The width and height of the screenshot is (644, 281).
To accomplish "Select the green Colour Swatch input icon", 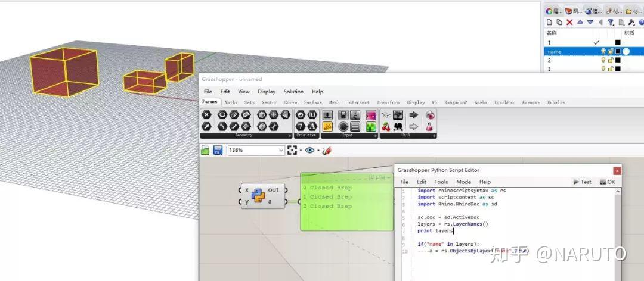I will [371, 126].
